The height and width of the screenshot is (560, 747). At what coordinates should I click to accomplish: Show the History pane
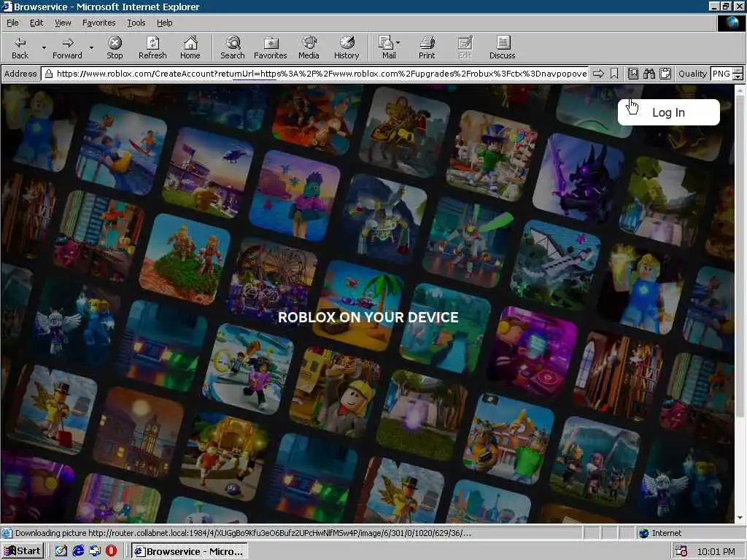point(347,47)
